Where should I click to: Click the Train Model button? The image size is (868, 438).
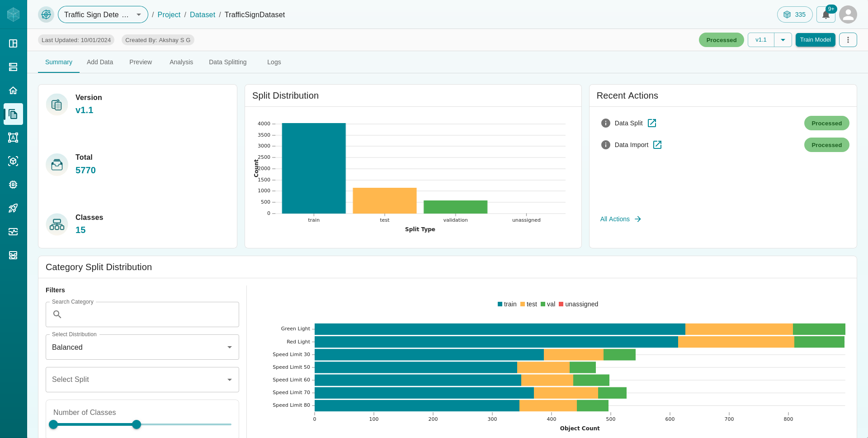816,40
